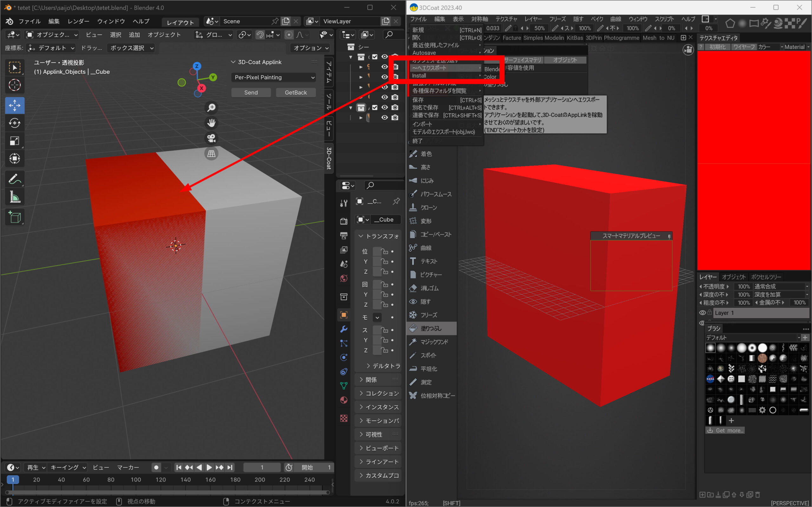Open the テクスチャ menu in 3DCoat
Image resolution: width=812 pixels, height=507 pixels.
(506, 19)
